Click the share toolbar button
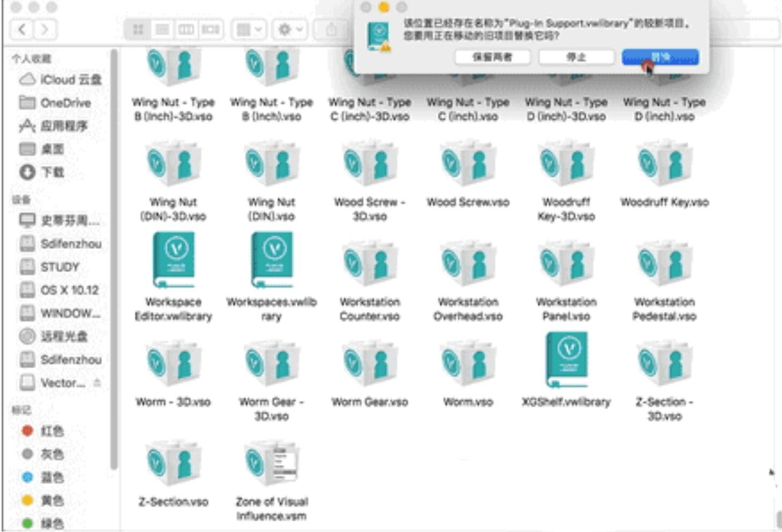 click(332, 30)
